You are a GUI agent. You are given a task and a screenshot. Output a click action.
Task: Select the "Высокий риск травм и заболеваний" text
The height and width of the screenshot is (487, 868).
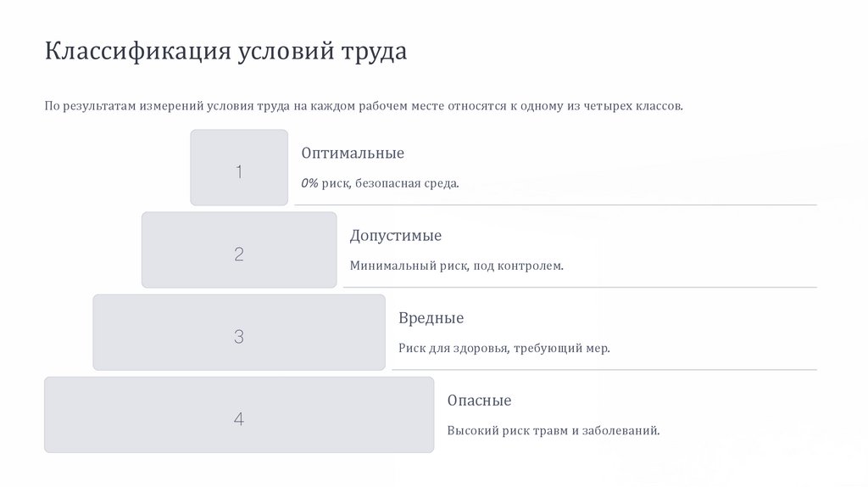(554, 430)
